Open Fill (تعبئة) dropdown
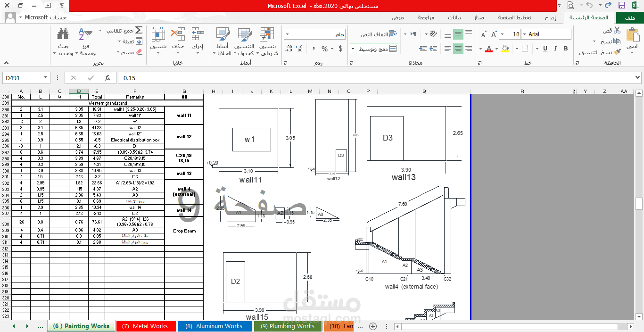This screenshot has height=332, width=644. coord(120,41)
